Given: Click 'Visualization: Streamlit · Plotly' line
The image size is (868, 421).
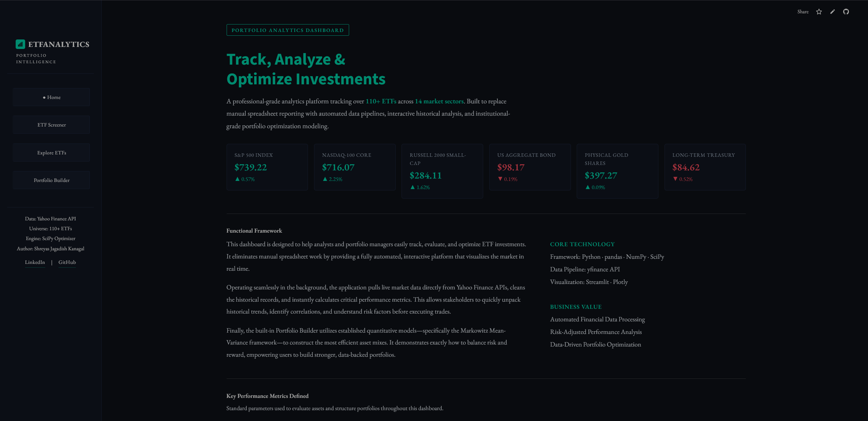Looking at the screenshot, I should (x=589, y=282).
